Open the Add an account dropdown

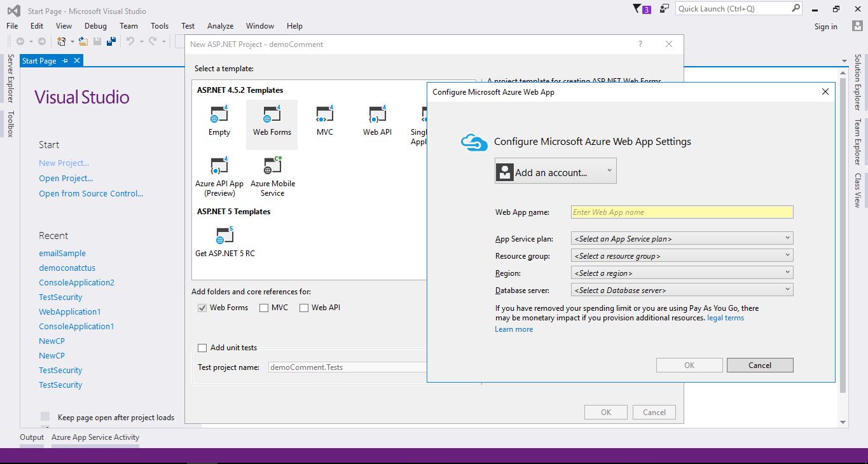click(x=555, y=171)
